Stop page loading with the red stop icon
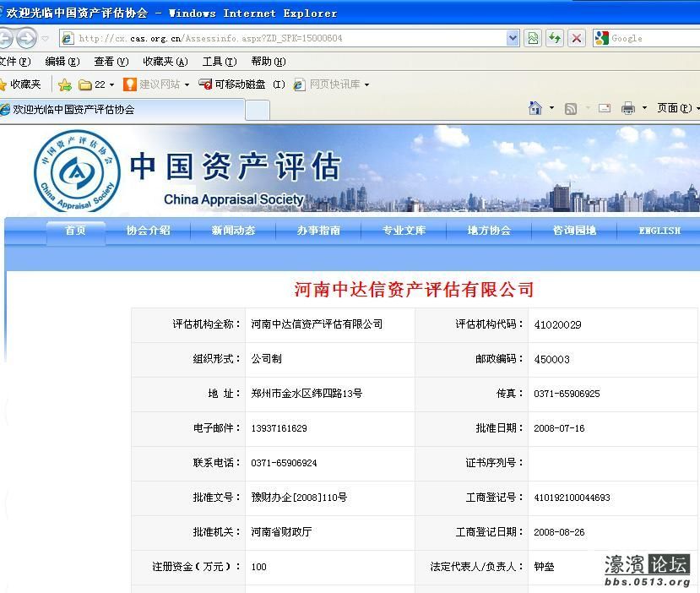Image resolution: width=700 pixels, height=593 pixels. (x=578, y=38)
